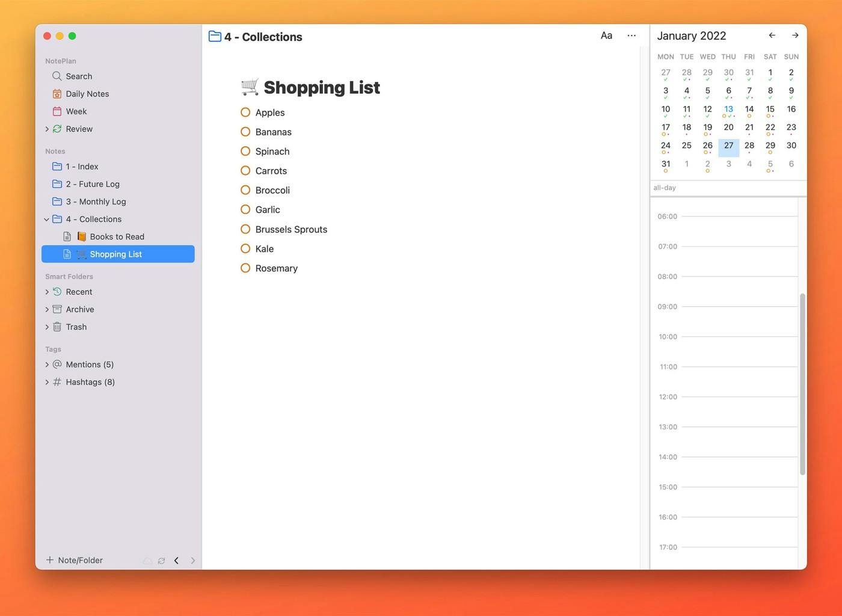Viewport: 842px width, 616px height.
Task: Collapse the 4 - Collections folder
Action: pyautogui.click(x=47, y=220)
